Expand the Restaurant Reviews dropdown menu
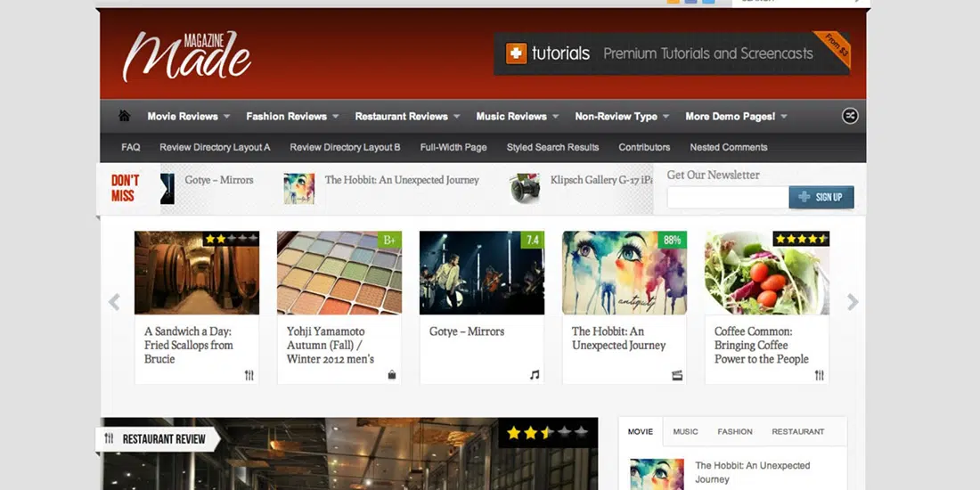The width and height of the screenshot is (980, 490). tap(407, 117)
